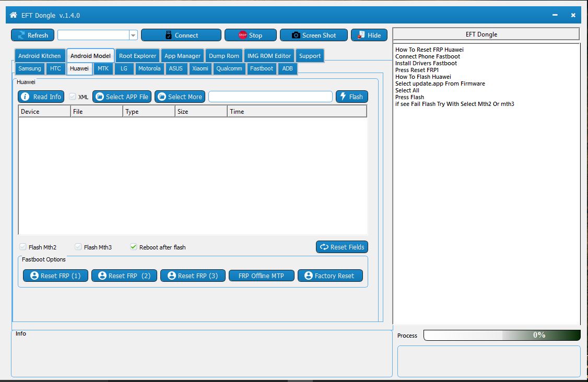This screenshot has width=588, height=382.
Task: Click the File column header
Action: point(97,111)
